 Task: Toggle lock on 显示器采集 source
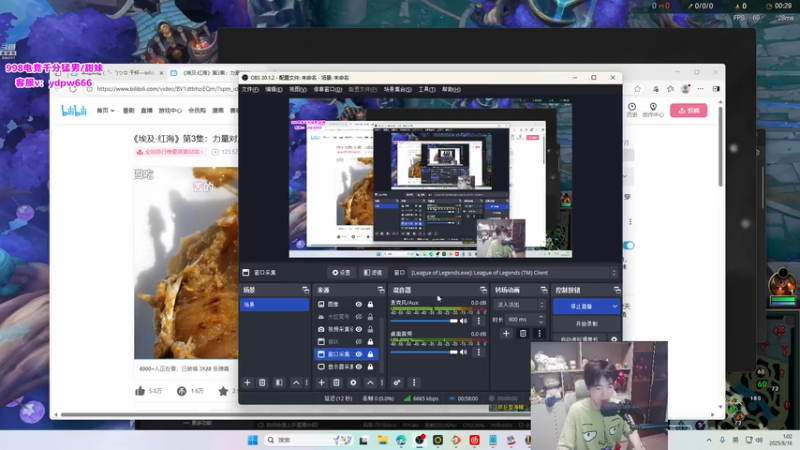tap(370, 367)
